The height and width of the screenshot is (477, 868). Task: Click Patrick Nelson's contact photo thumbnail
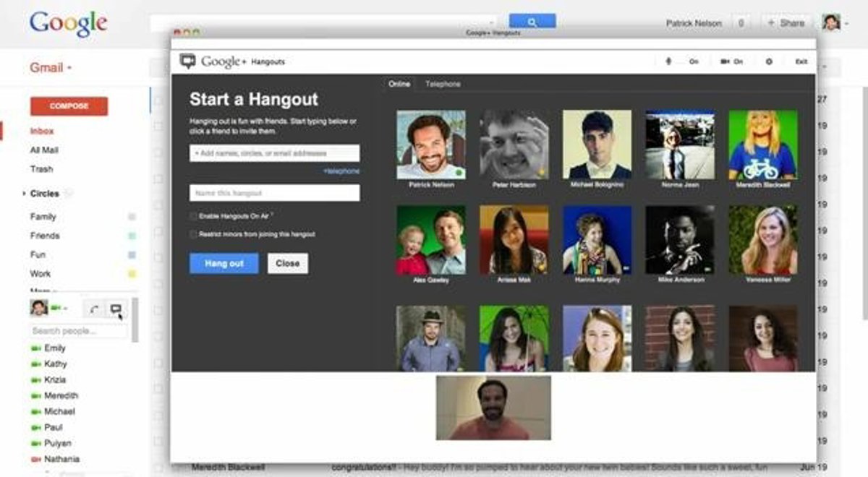point(431,145)
